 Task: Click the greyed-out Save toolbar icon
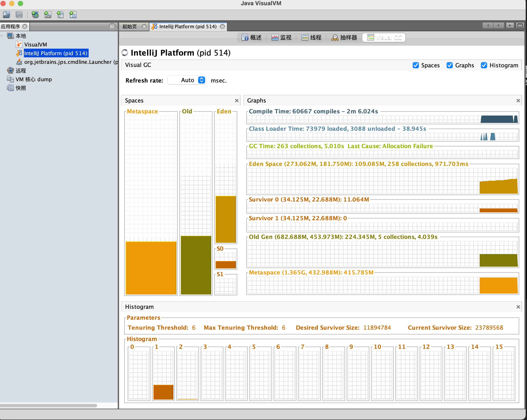19,15
